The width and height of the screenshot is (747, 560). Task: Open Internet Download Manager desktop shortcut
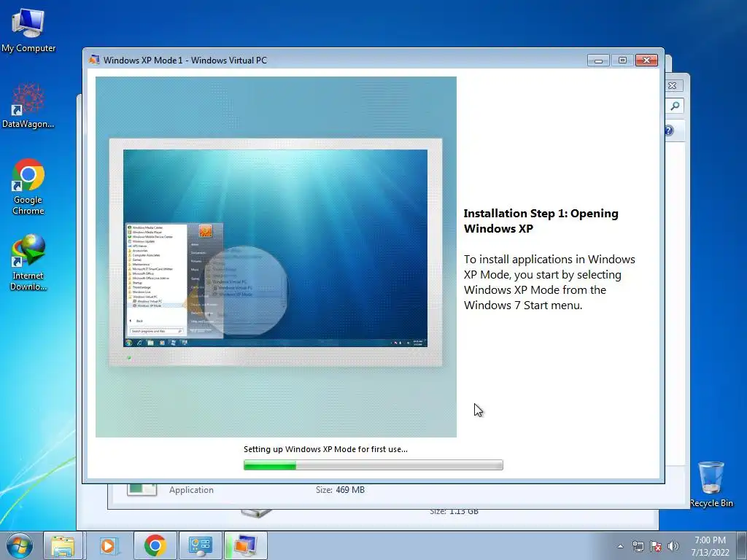pyautogui.click(x=28, y=262)
